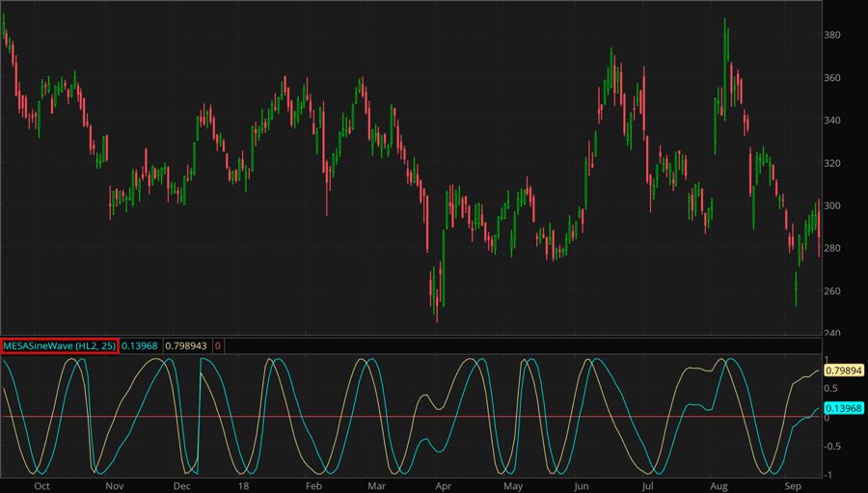Click the 0.5 level on indicator axis

point(833,389)
